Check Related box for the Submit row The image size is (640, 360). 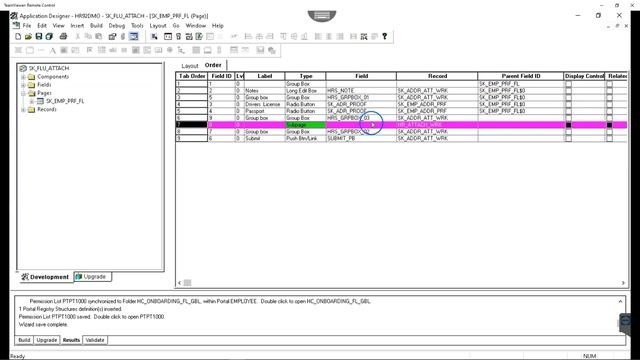pos(609,138)
